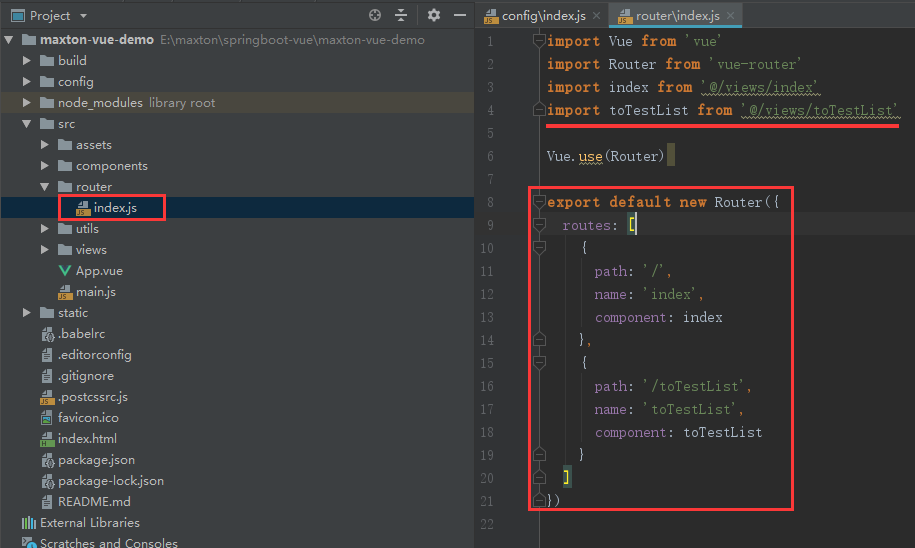Click the Vue icon beside App.vue
Viewport: 915px width, 548px height.
pyautogui.click(x=65, y=271)
